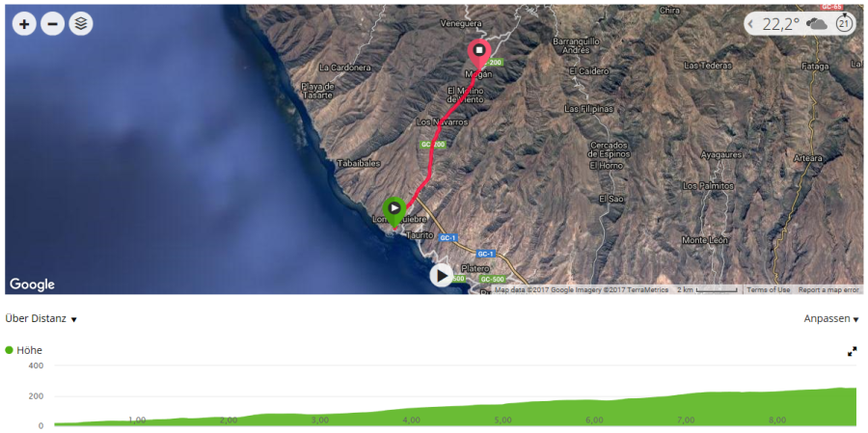Expand the elevation chart to fullscreen
This screenshot has width=868, height=433.
(x=852, y=351)
